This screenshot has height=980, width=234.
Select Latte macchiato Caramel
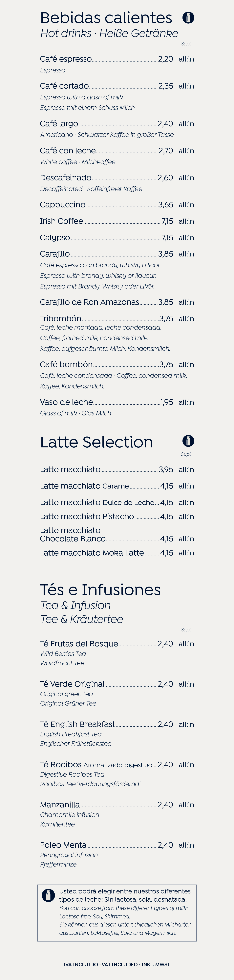pos(85,486)
